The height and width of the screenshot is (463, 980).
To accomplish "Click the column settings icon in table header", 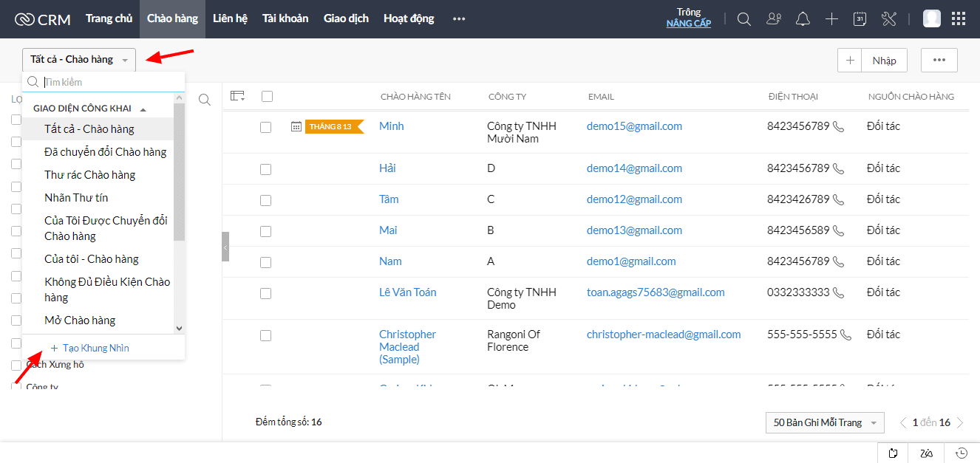I will 237,96.
